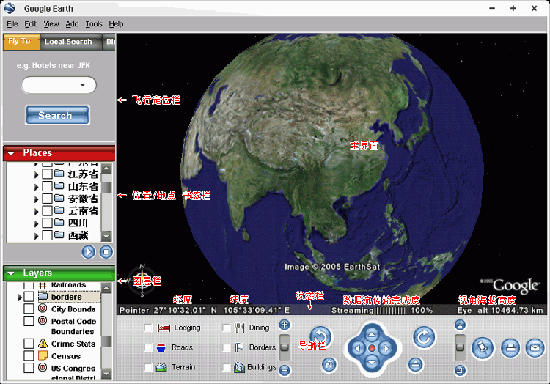This screenshot has width=550, height=384.
Task: Pan the globe left with the arrow
Action: tap(357, 349)
